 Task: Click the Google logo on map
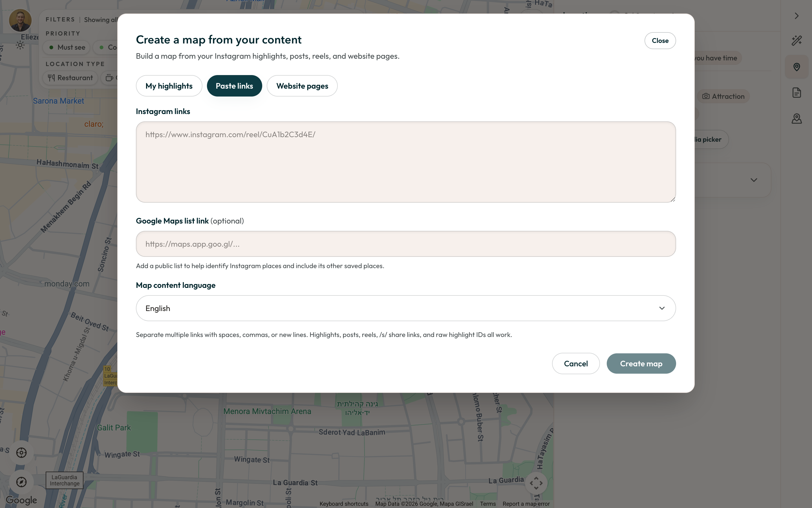pyautogui.click(x=21, y=500)
